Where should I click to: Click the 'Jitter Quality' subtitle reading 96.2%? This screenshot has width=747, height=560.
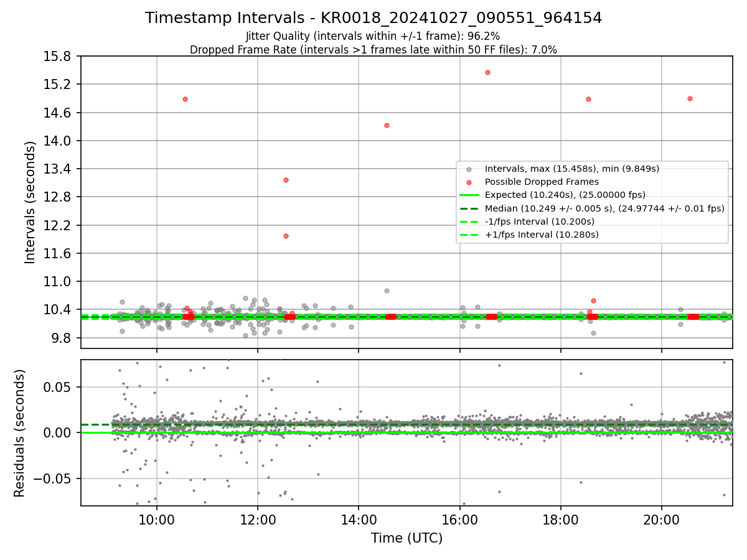tap(373, 37)
